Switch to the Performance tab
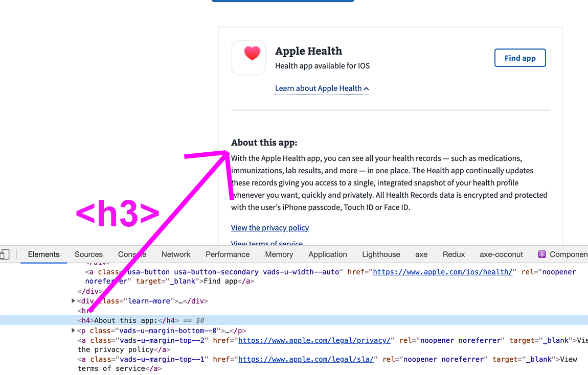 (228, 254)
